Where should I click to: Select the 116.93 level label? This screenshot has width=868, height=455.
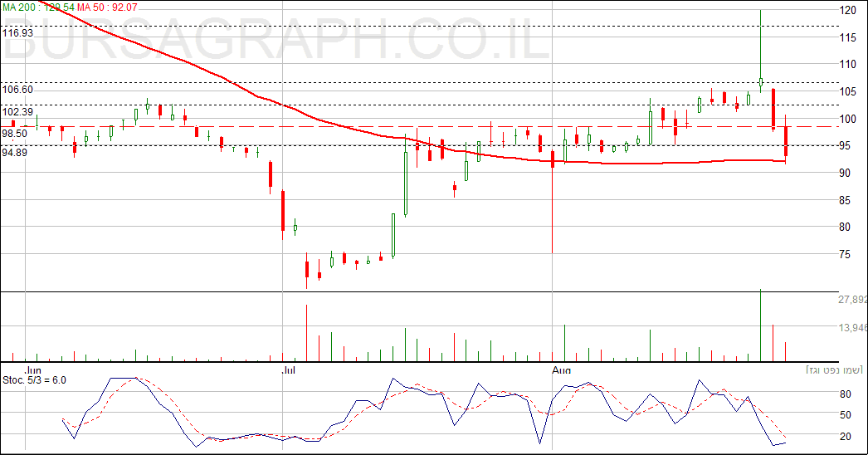(x=17, y=32)
